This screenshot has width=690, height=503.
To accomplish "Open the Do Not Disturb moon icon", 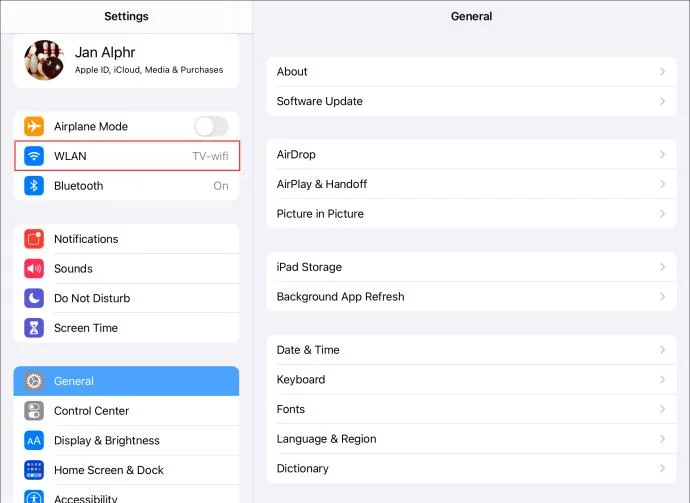I will pos(34,298).
